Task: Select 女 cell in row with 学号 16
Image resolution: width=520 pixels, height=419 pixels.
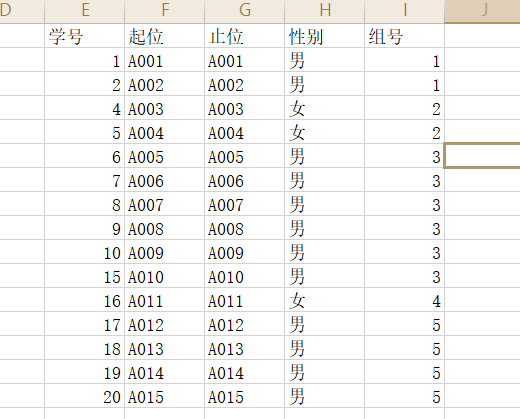Action: click(325, 300)
